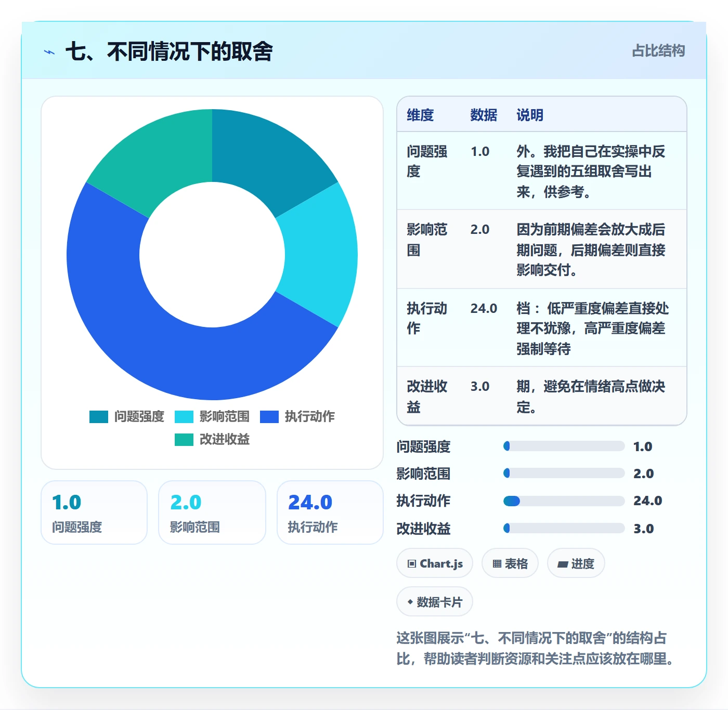Click the 执行动作 progress bar
This screenshot has height=710, width=728.
point(564,501)
